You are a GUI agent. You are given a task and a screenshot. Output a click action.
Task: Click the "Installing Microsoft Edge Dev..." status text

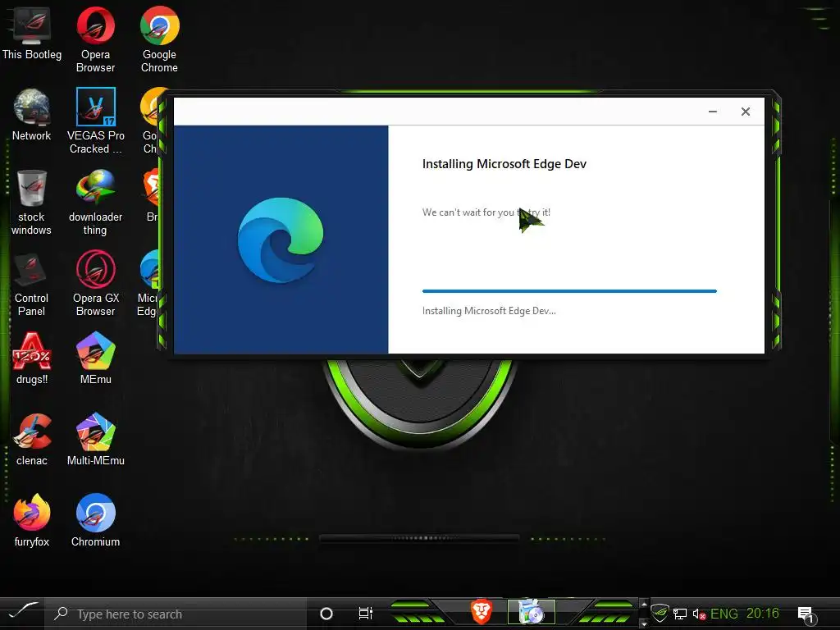coord(489,311)
